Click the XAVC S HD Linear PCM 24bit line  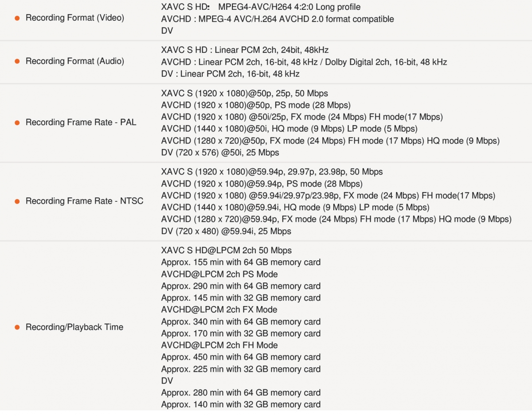[245, 50]
